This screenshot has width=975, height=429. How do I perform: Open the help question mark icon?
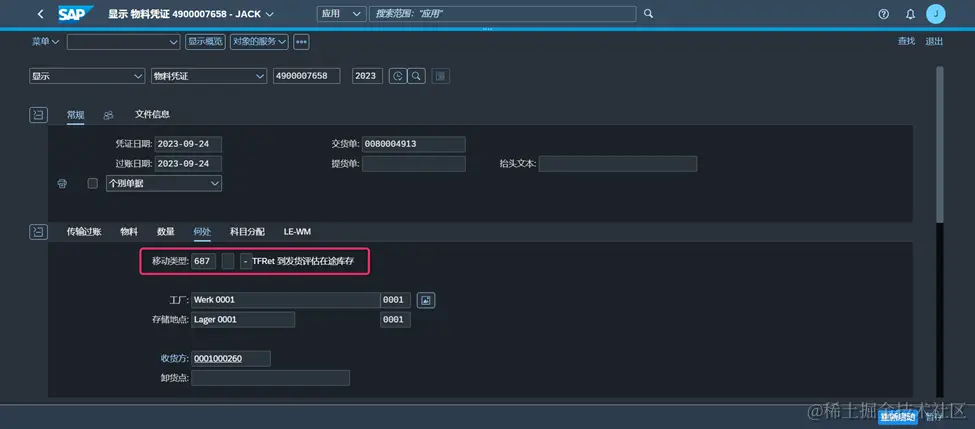(884, 14)
